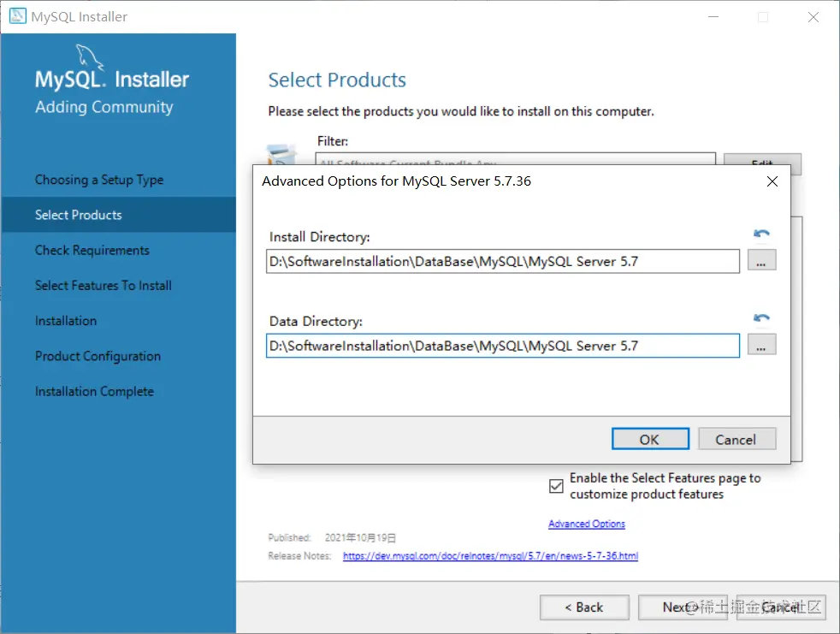Reset Install Directory with the revert arrow icon
This screenshot has height=634, width=840.
(x=761, y=234)
